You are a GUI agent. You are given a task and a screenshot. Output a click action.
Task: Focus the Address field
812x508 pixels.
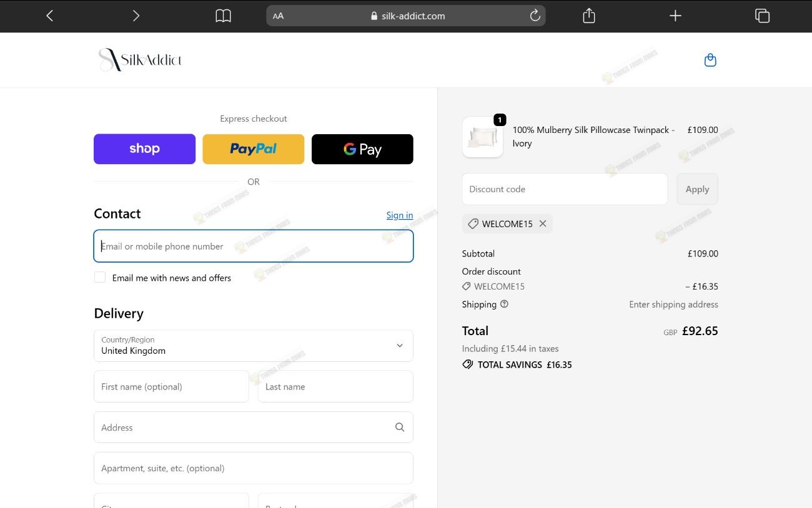[x=254, y=427]
